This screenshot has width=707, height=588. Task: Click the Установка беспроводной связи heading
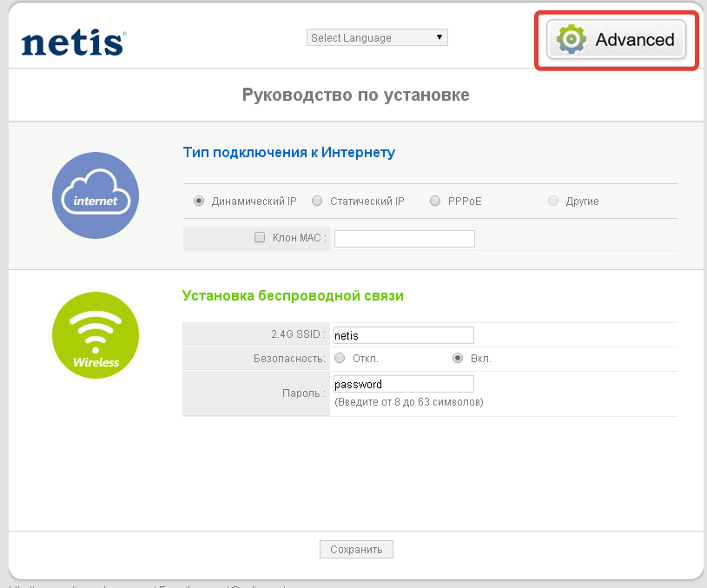click(293, 295)
